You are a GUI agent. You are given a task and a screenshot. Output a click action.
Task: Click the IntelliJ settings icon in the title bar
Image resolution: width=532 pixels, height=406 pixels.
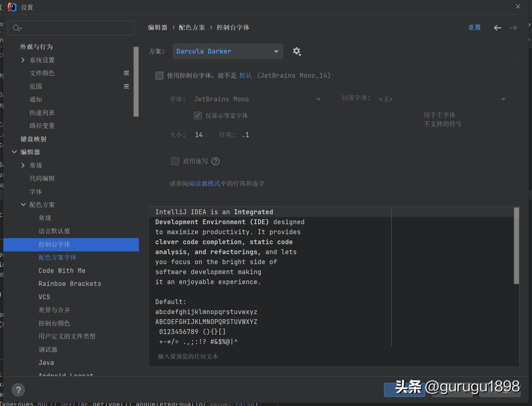[11, 7]
